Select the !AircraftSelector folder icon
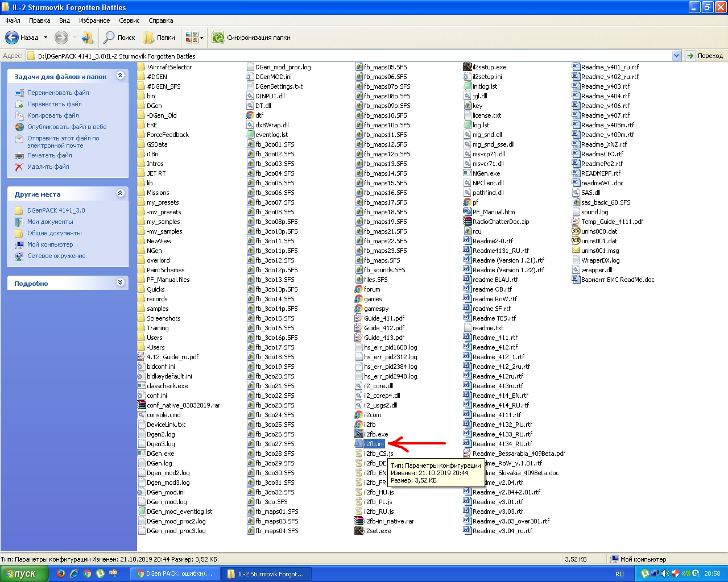The image size is (728, 582). [x=142, y=67]
